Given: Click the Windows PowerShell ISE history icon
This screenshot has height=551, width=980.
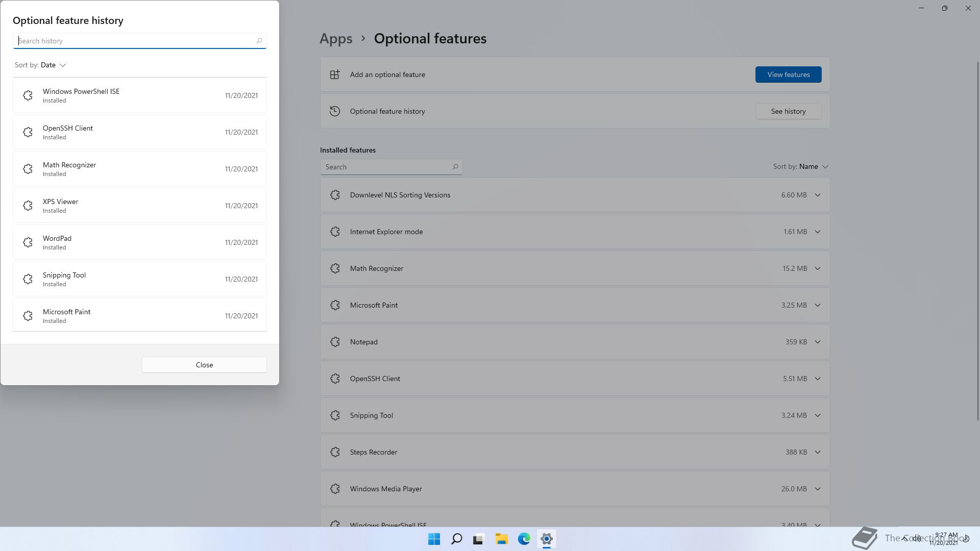Looking at the screenshot, I should (x=28, y=95).
